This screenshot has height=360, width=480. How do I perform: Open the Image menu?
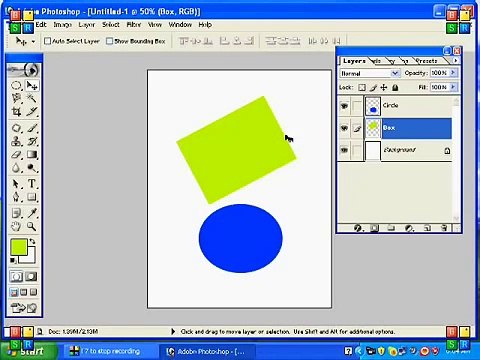click(x=63, y=24)
